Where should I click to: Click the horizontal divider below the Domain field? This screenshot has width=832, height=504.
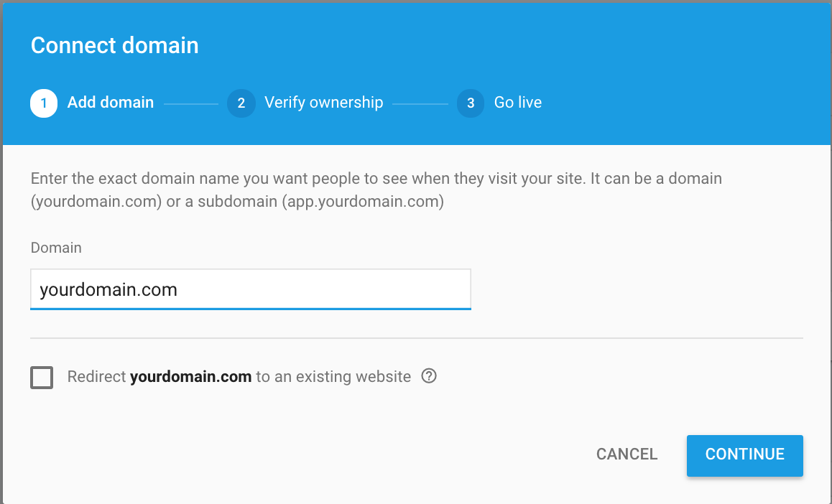417,337
